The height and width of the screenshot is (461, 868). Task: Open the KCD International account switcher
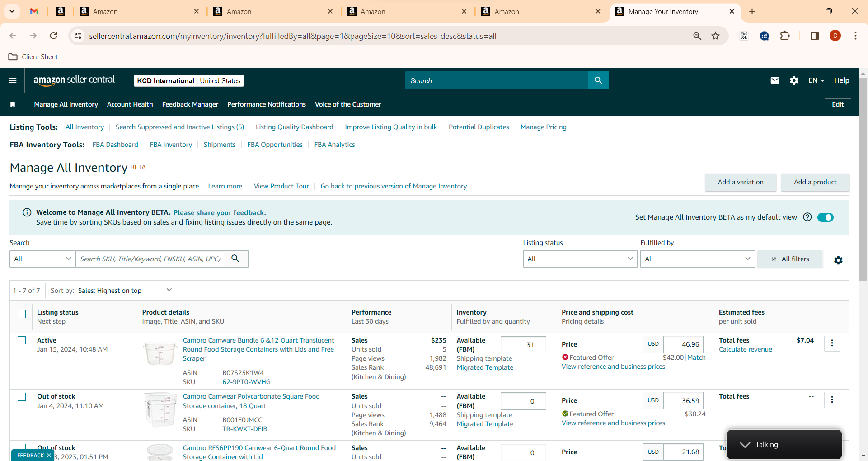[x=189, y=80]
